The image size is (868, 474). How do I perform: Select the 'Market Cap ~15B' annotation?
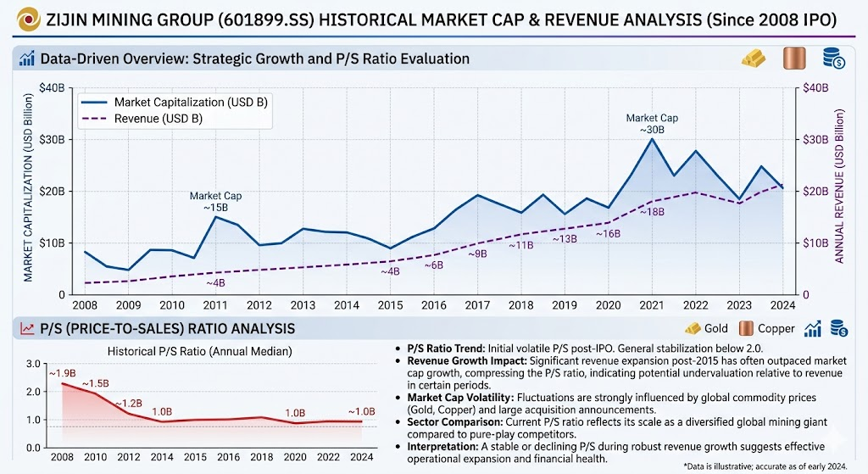215,202
